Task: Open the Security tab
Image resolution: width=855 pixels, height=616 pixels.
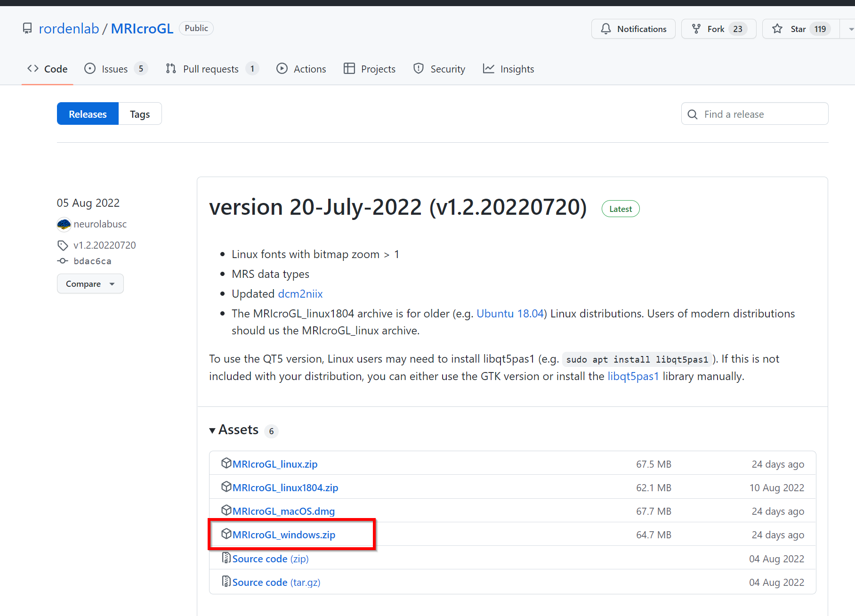Action: (x=439, y=69)
